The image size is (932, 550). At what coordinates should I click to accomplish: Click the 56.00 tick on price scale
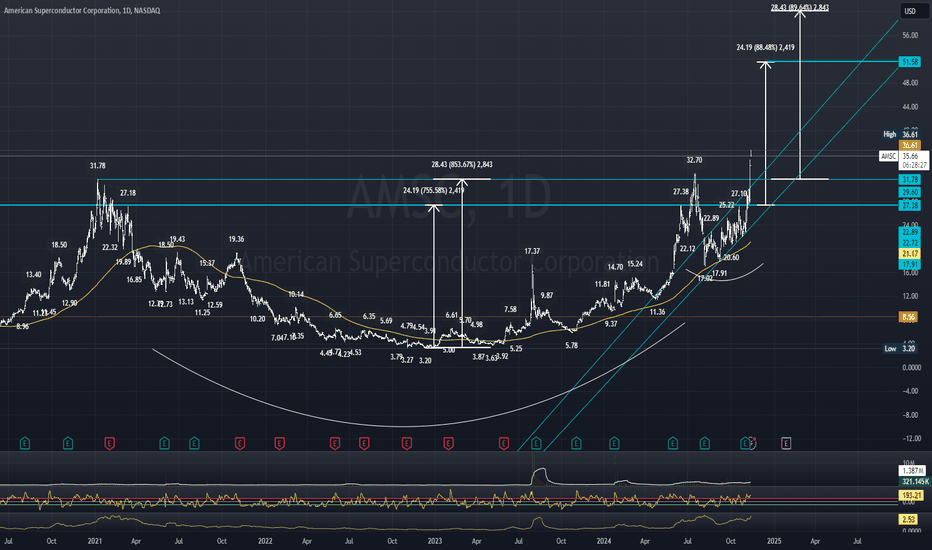[909, 36]
